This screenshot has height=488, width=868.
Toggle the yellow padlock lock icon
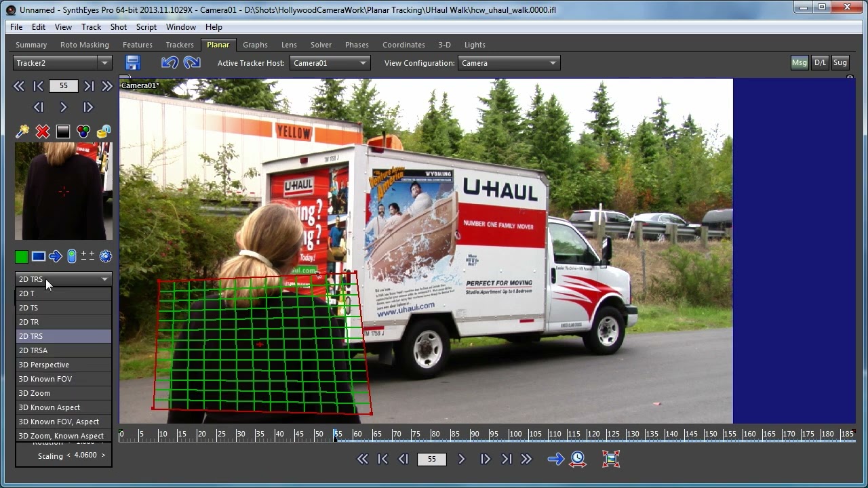pyautogui.click(x=104, y=131)
